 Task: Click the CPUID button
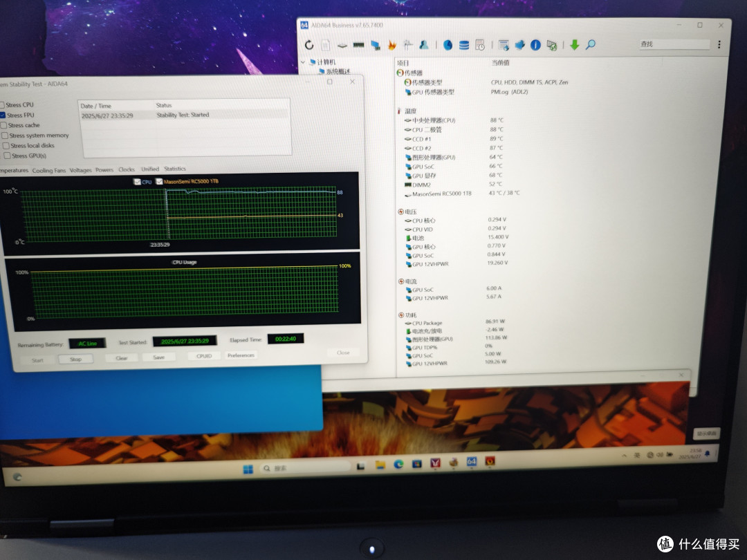[204, 356]
